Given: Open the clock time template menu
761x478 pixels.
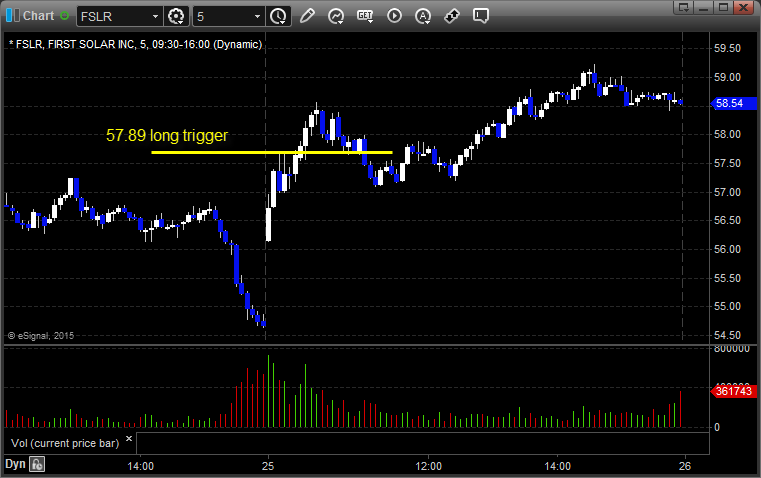Looking at the screenshot, I should click(x=279, y=16).
